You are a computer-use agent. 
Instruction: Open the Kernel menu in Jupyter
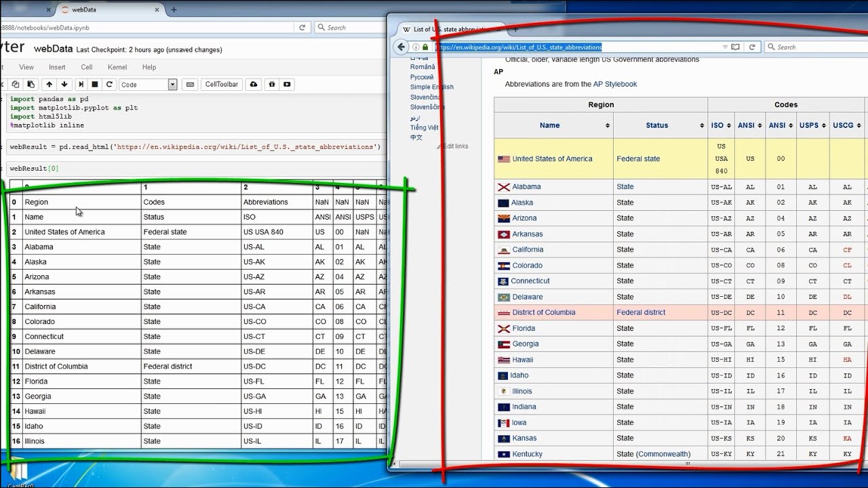[117, 67]
